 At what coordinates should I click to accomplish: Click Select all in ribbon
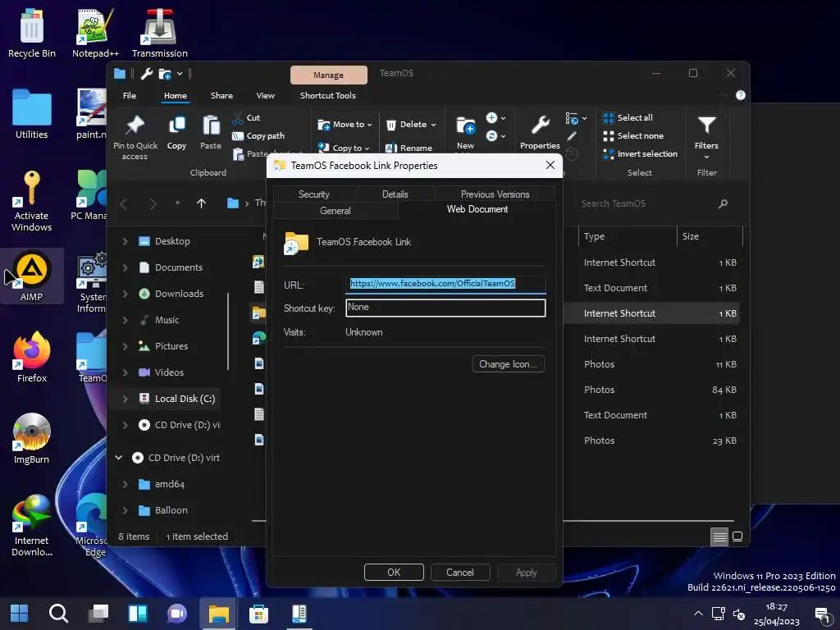click(628, 118)
